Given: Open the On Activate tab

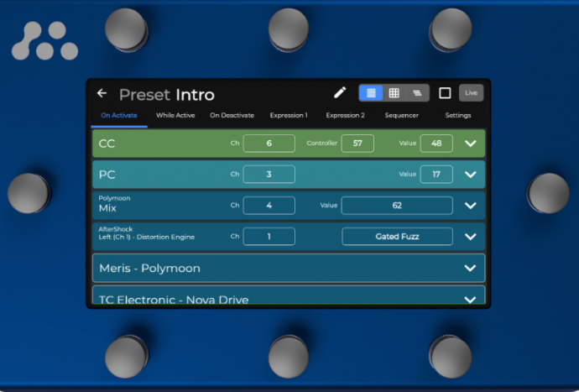Looking at the screenshot, I should point(119,115).
